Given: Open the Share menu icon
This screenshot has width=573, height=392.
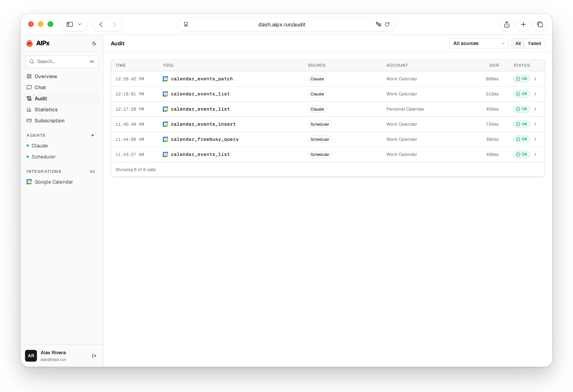Looking at the screenshot, I should 507,24.
